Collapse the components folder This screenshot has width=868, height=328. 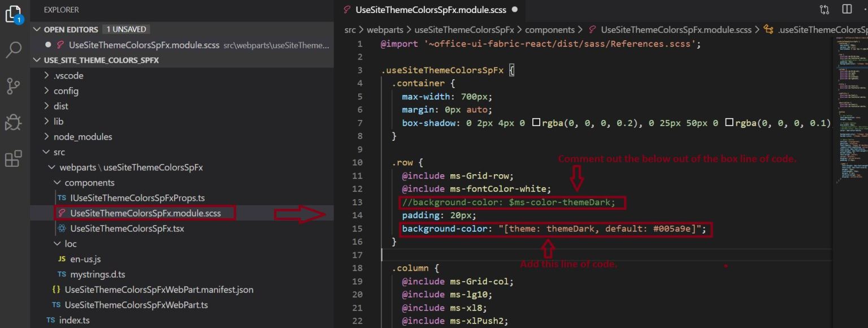coord(57,182)
